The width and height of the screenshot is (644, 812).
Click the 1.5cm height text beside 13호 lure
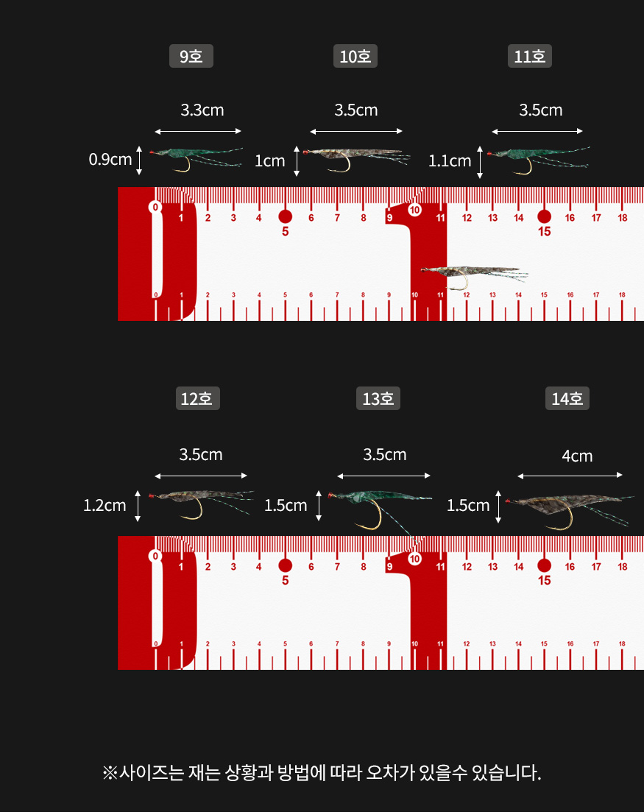click(x=286, y=506)
